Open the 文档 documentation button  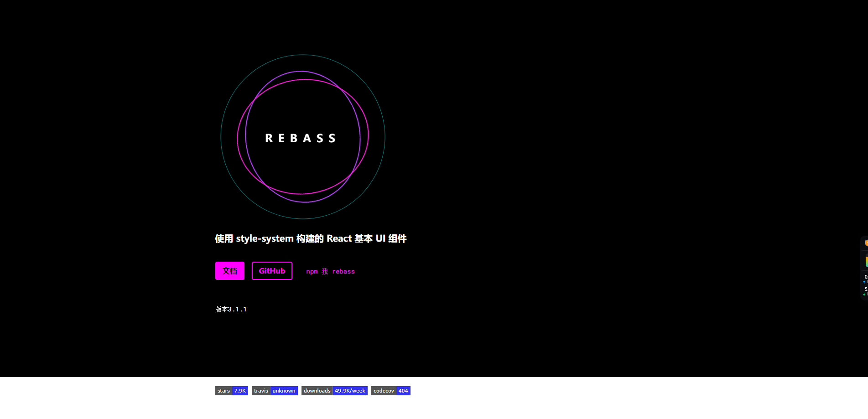point(230,271)
